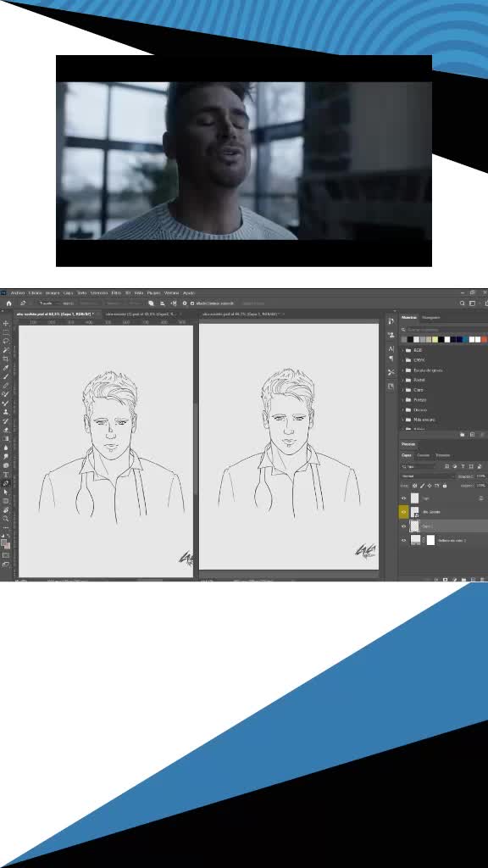Pick the orange swatch in Muestras panel

(484, 339)
